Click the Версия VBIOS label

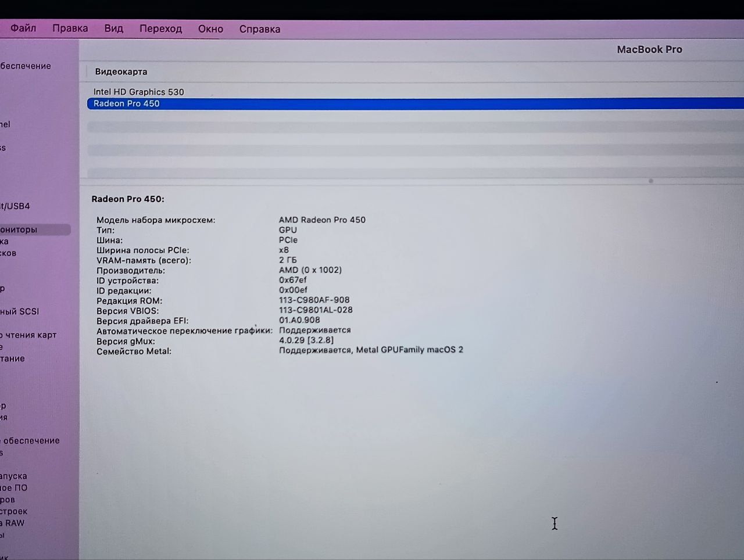tap(127, 311)
